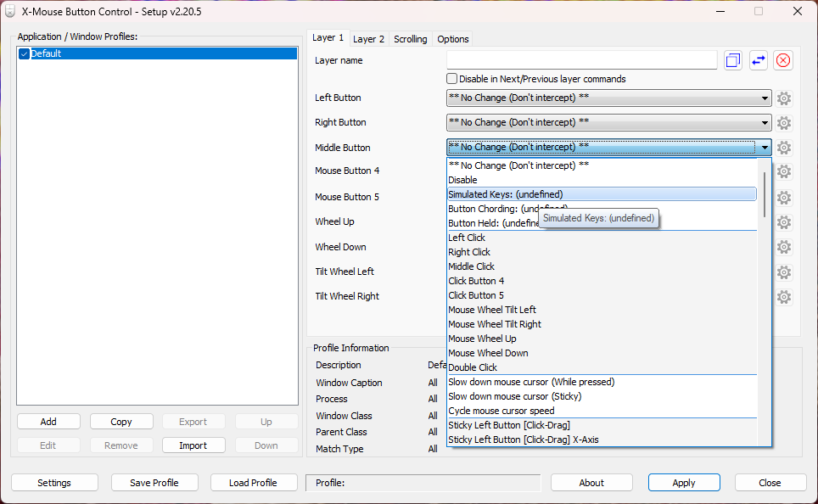818x504 pixels.
Task: Toggle the Default profile checkbox
Action: (24, 53)
